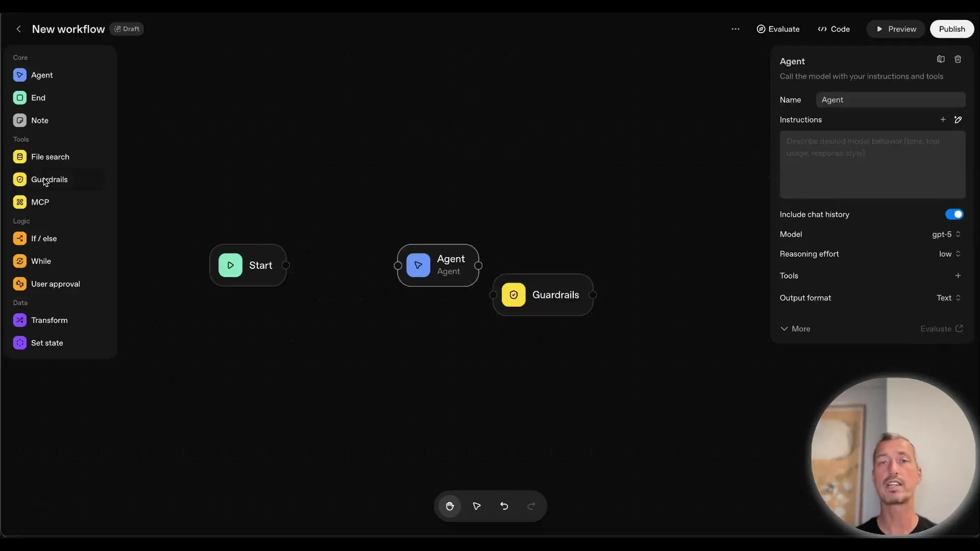
Task: Click the back arrow beside New workflow
Action: coord(19,29)
